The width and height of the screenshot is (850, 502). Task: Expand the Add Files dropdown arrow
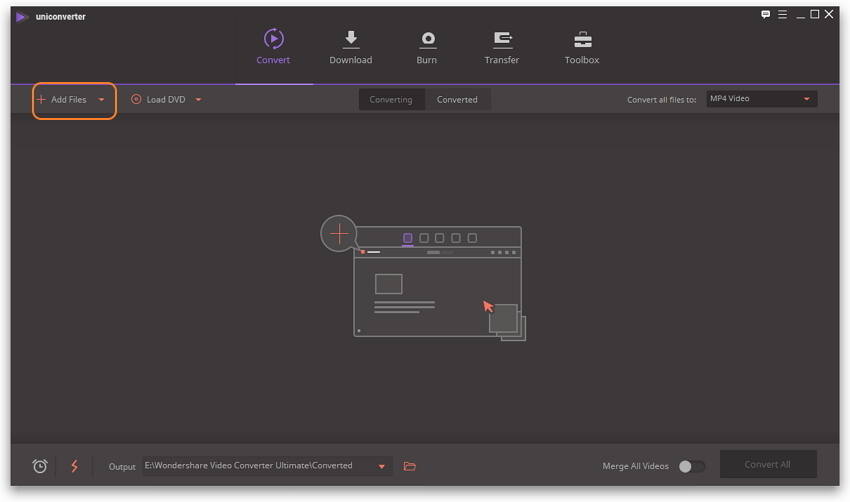[101, 100]
